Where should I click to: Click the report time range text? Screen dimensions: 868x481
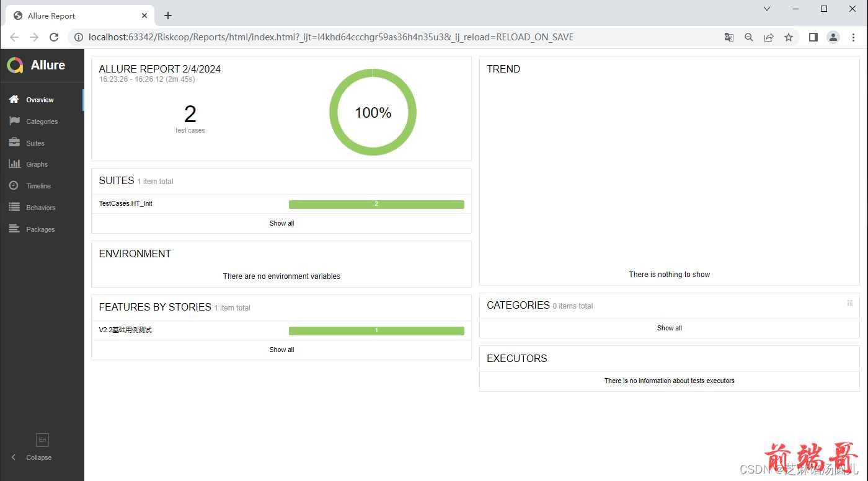click(x=147, y=79)
